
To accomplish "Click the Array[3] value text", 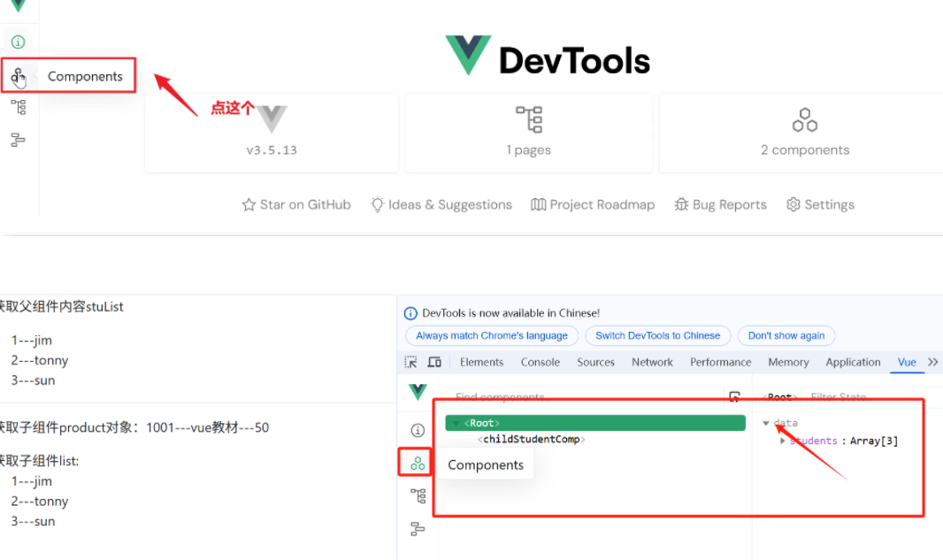I will click(x=874, y=441).
